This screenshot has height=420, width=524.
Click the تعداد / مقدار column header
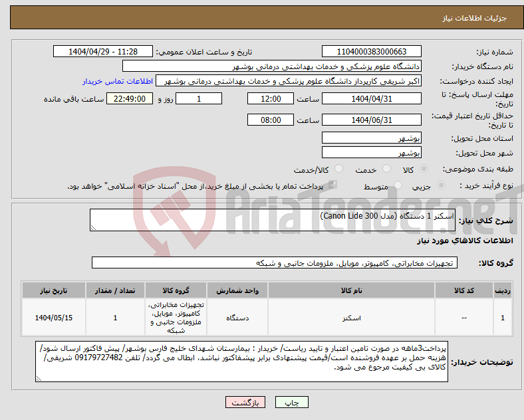tap(115, 290)
